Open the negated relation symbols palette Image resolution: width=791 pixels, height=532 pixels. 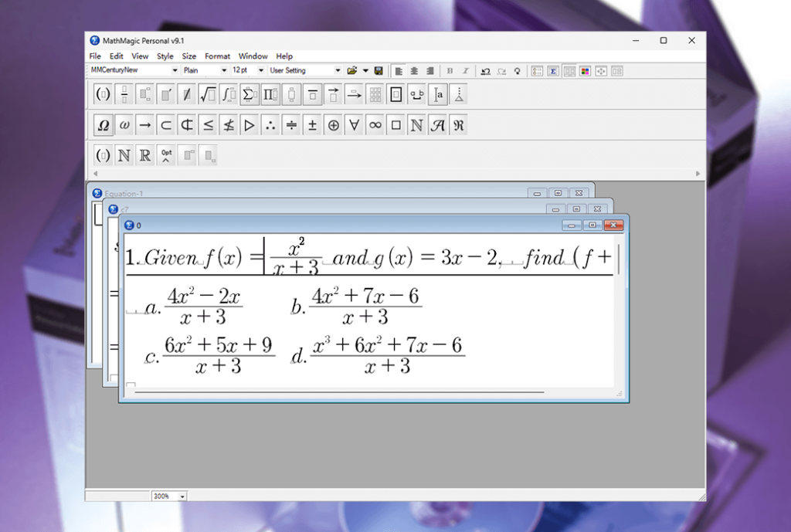(229, 125)
